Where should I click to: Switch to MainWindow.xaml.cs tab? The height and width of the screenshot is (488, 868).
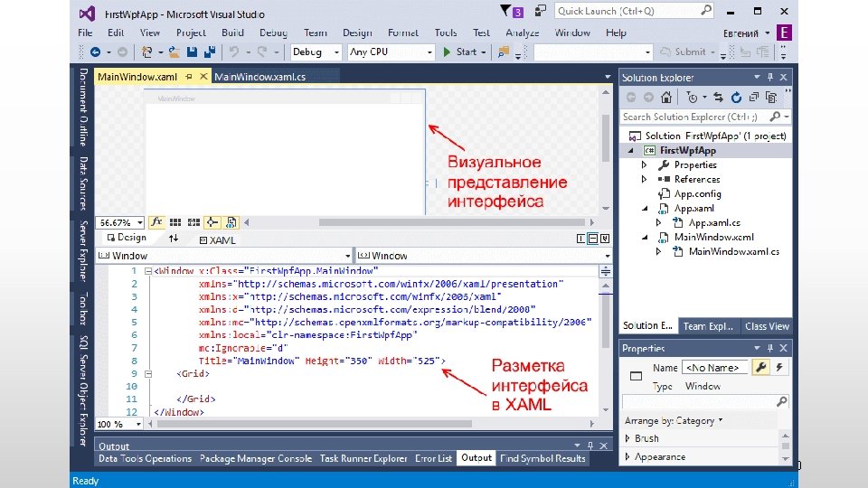pyautogui.click(x=259, y=77)
